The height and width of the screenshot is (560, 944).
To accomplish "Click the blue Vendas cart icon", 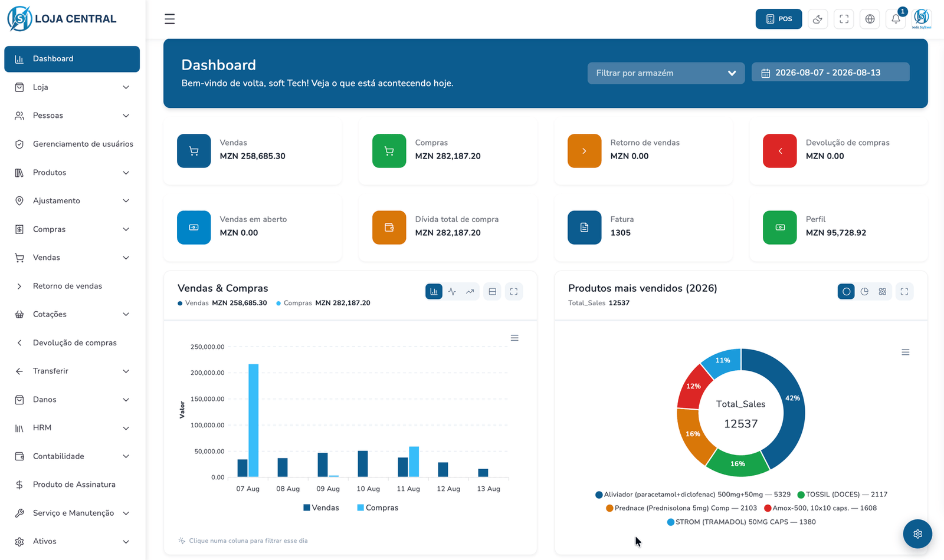I will pos(194,151).
